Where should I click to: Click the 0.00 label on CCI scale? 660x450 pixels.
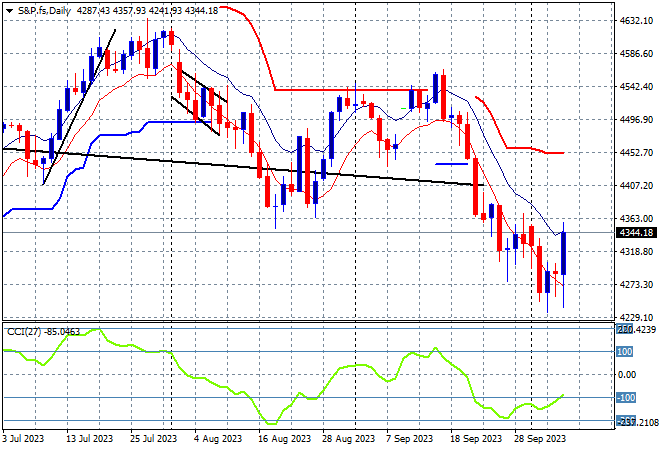point(627,375)
